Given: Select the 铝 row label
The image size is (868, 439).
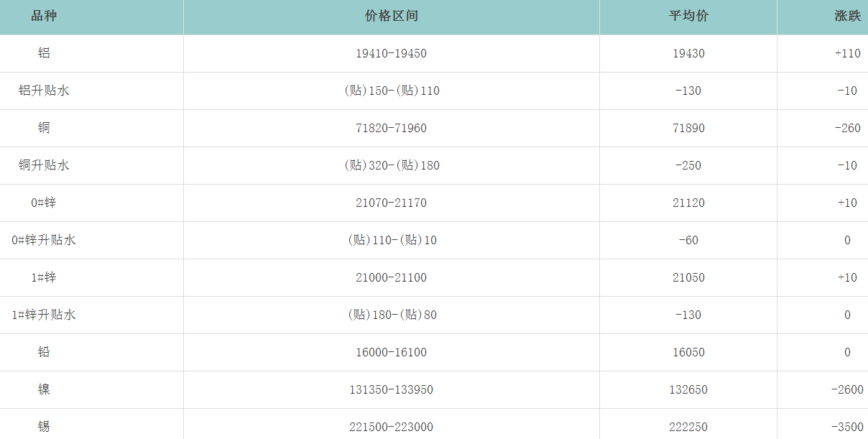Looking at the screenshot, I should coord(44,53).
